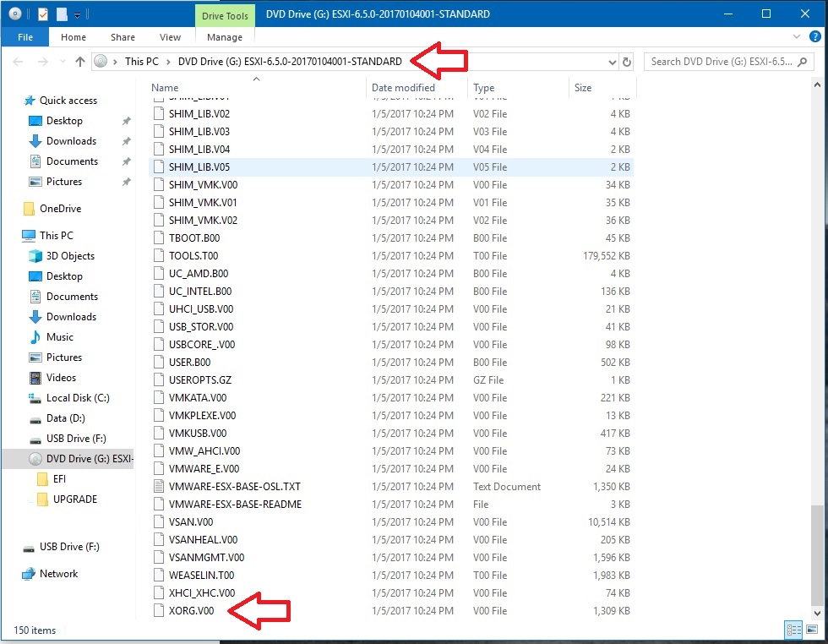Sort by the Name column header
This screenshot has height=644, width=828.
(165, 88)
